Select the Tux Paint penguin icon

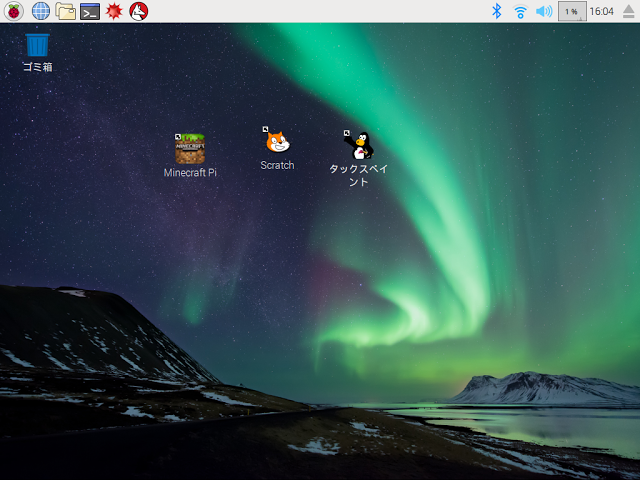359,145
